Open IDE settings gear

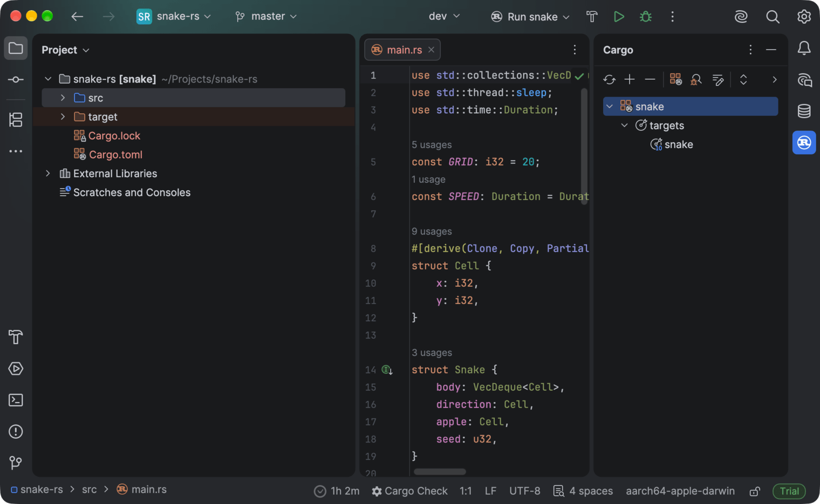pyautogui.click(x=804, y=17)
